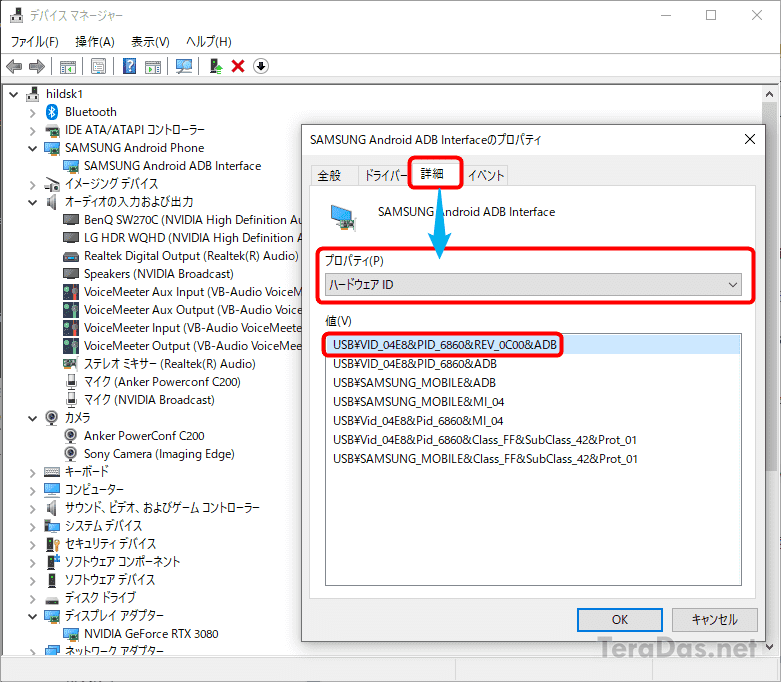Click the Disable device down-arrow icon
This screenshot has height=682, width=781.
[x=261, y=66]
